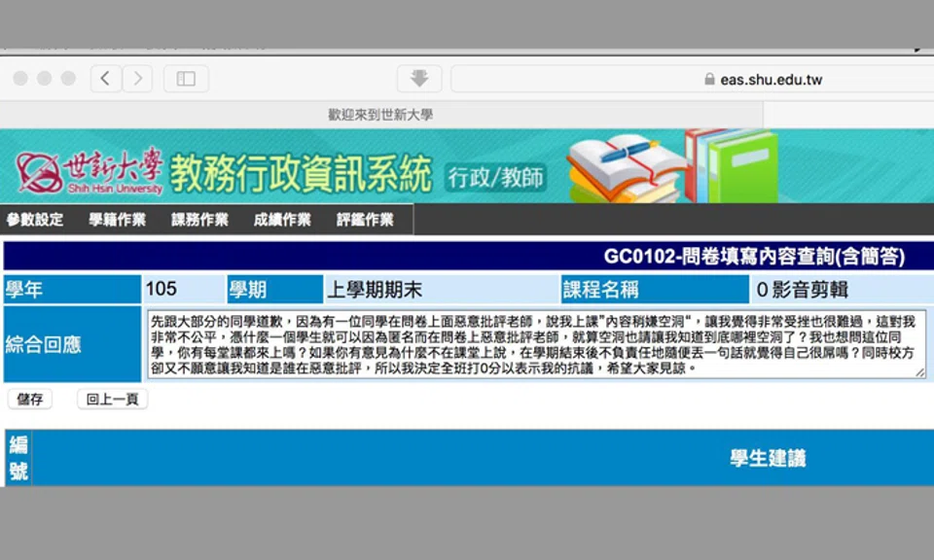The image size is (934, 560).
Task: Toggle the Safari sidebar button
Action: point(186,79)
